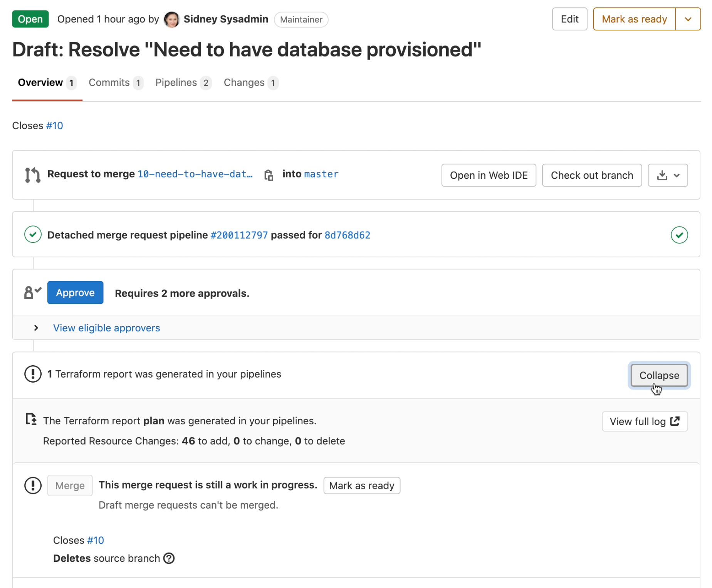The width and height of the screenshot is (712, 588).
Task: Open the Mark as ready dropdown arrow
Action: pos(688,19)
